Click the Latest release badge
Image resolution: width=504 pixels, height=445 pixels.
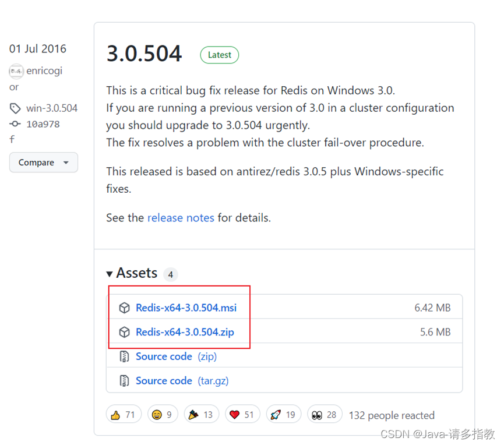coord(219,55)
